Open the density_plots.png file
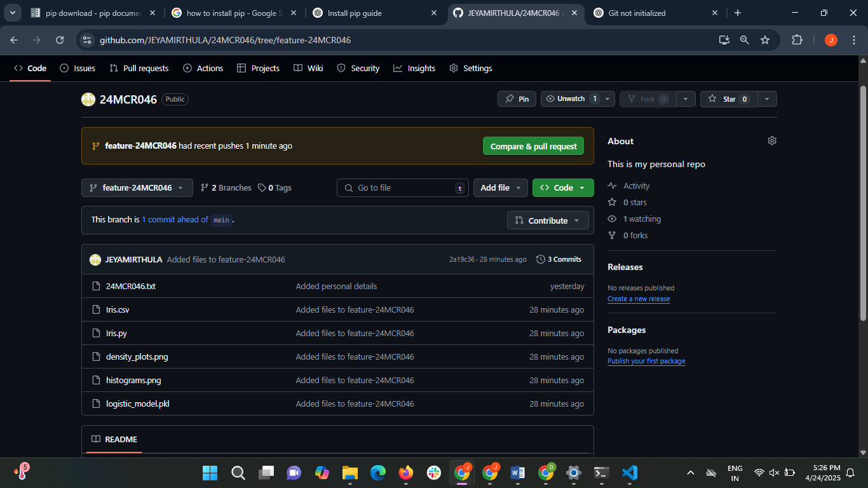 (137, 356)
